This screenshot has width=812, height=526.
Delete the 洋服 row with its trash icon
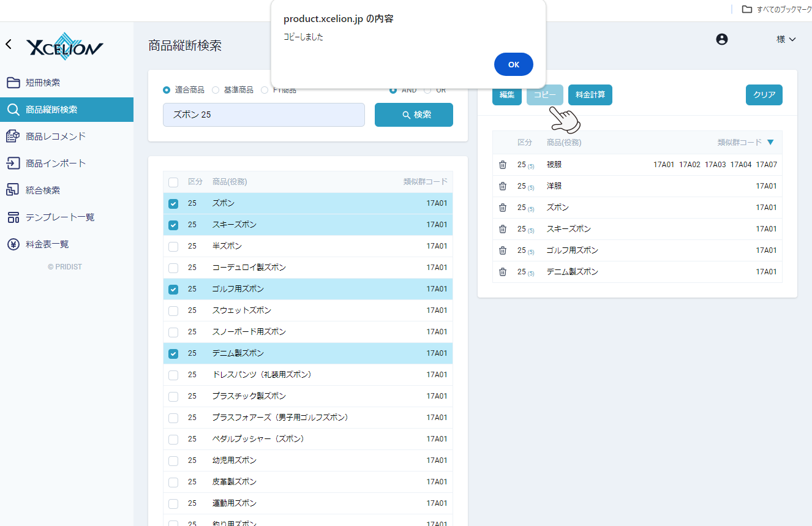[x=503, y=186]
